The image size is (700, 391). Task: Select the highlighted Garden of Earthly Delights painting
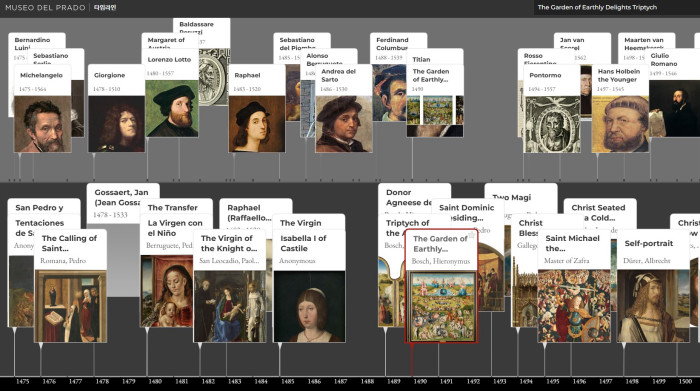pos(442,308)
